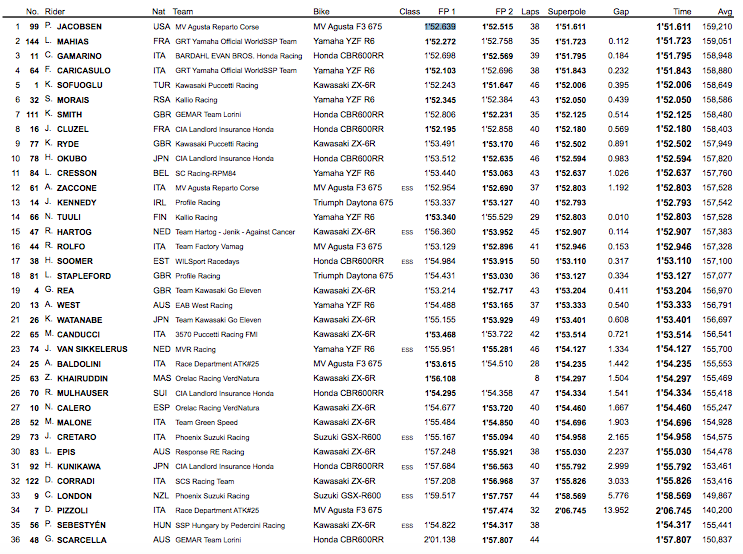Image resolution: width=743 pixels, height=554 pixels.
Task: Select rider name MAHIAS
Action: click(x=72, y=42)
